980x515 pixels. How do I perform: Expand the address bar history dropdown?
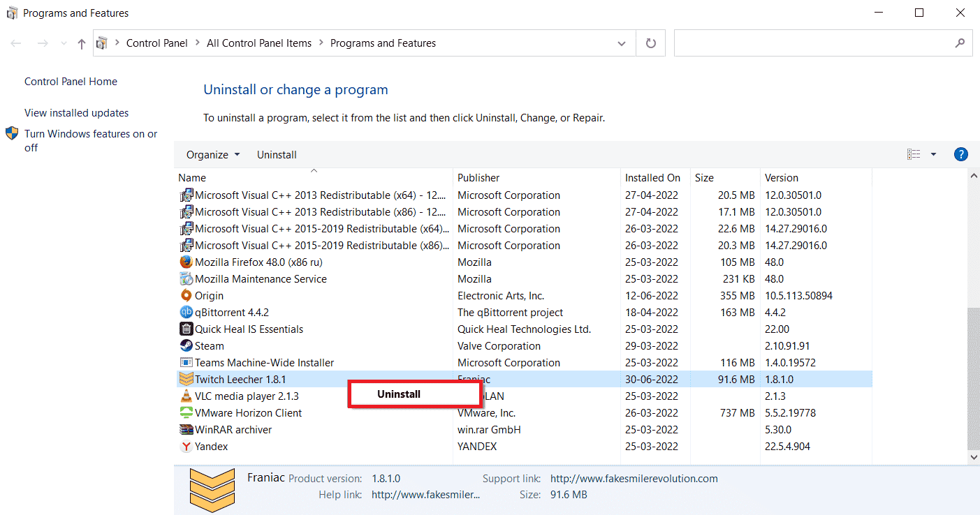pos(622,43)
